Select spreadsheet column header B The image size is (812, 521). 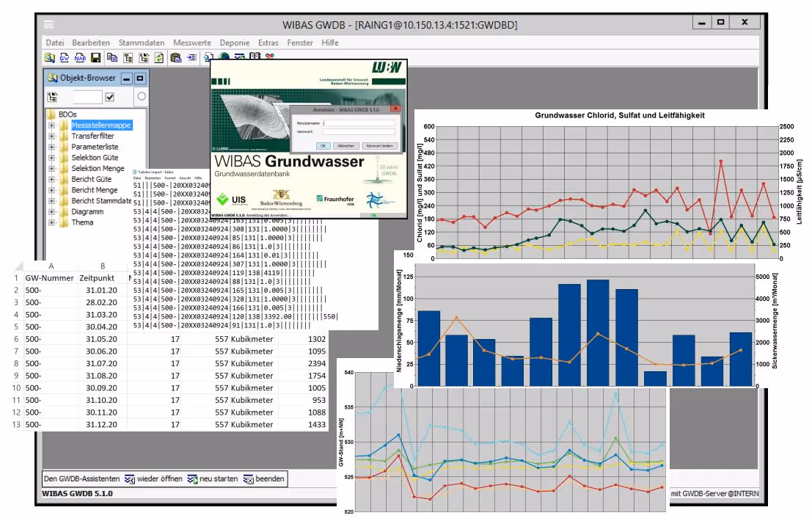click(x=103, y=266)
